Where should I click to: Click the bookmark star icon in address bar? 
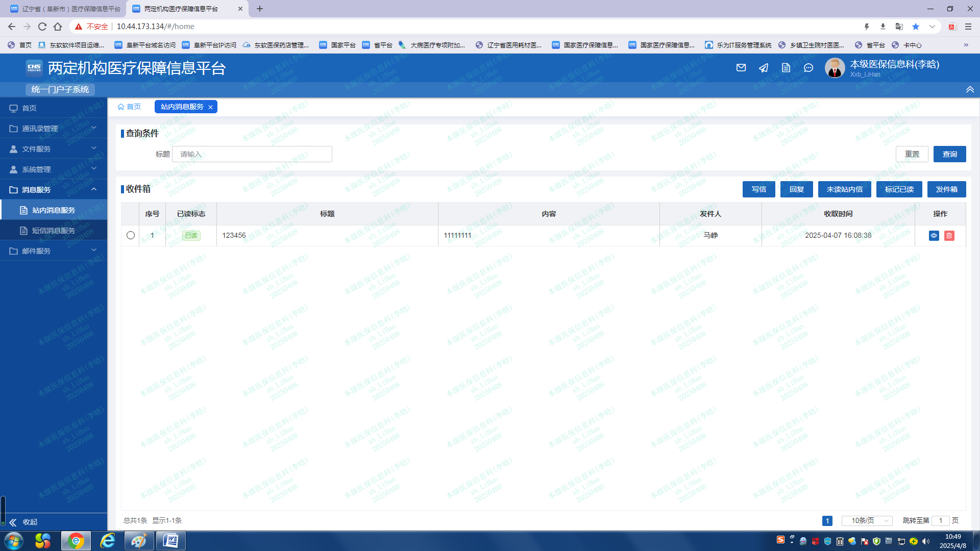[916, 27]
